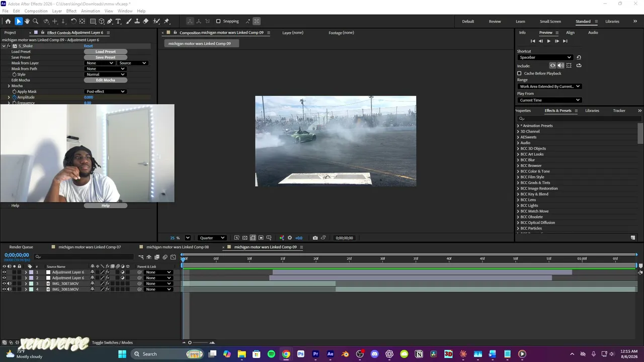Click the Frame Blending enable icon in timeline
The width and height of the screenshot is (644, 362).
157,257
